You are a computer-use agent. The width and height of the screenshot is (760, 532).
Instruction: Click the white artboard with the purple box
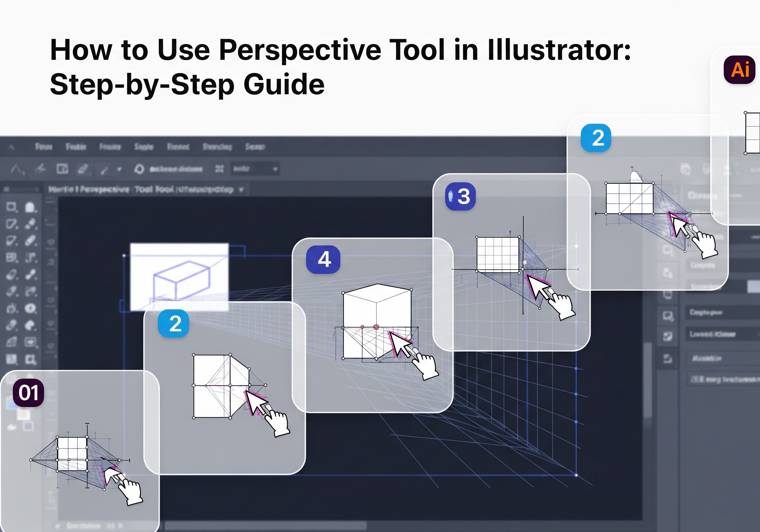pyautogui.click(x=179, y=277)
